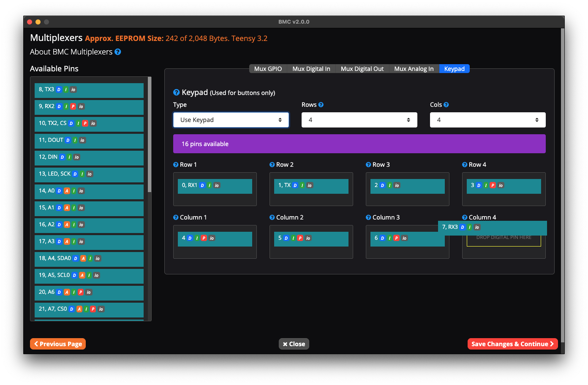Image resolution: width=588 pixels, height=385 pixels.
Task: Open the Cols dropdown
Action: point(488,120)
